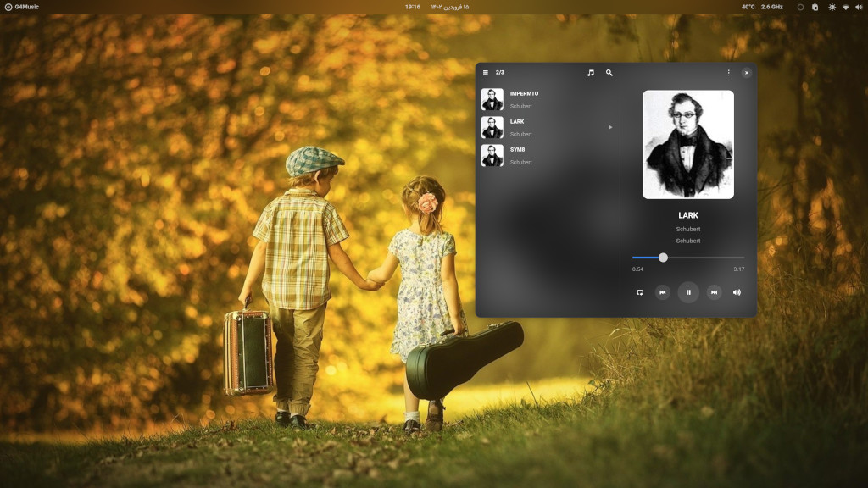Pause the currently playing LARK track
Image resolution: width=868 pixels, height=488 pixels.
click(x=688, y=292)
